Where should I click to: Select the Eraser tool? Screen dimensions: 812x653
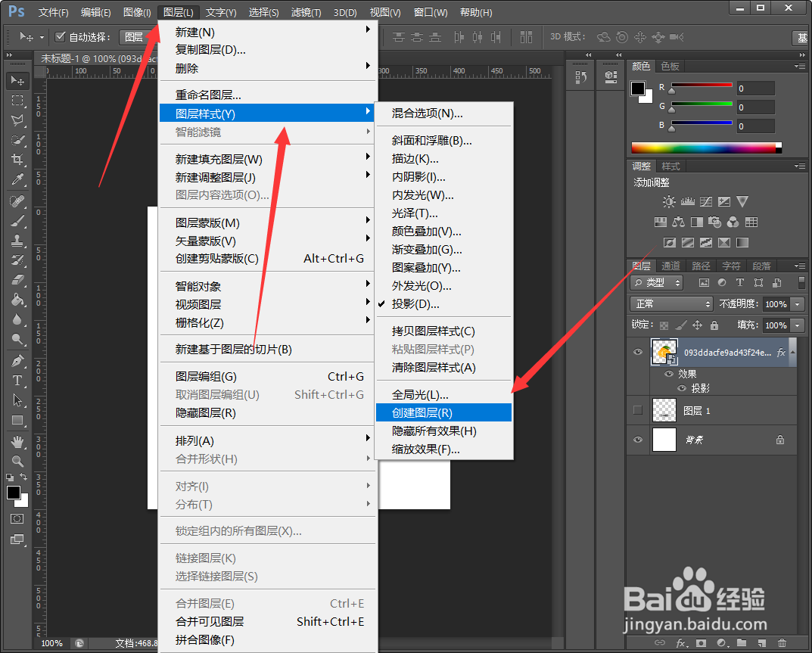pos(17,280)
